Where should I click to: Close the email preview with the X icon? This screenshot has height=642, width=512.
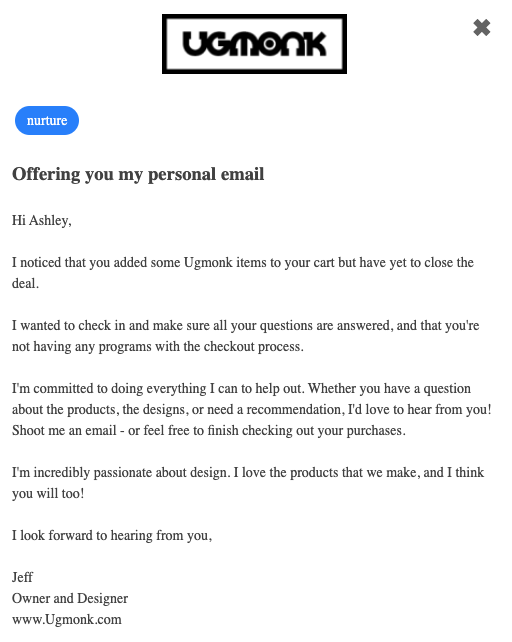(x=482, y=28)
